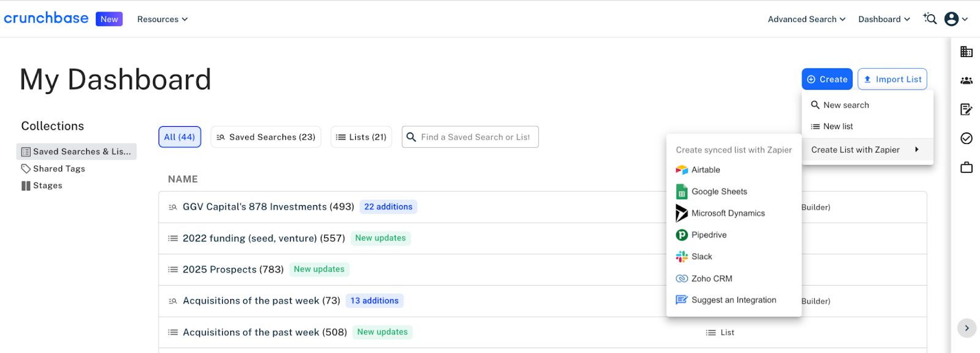The image size is (980, 353).
Task: Open Stages collection
Action: coord(42,186)
